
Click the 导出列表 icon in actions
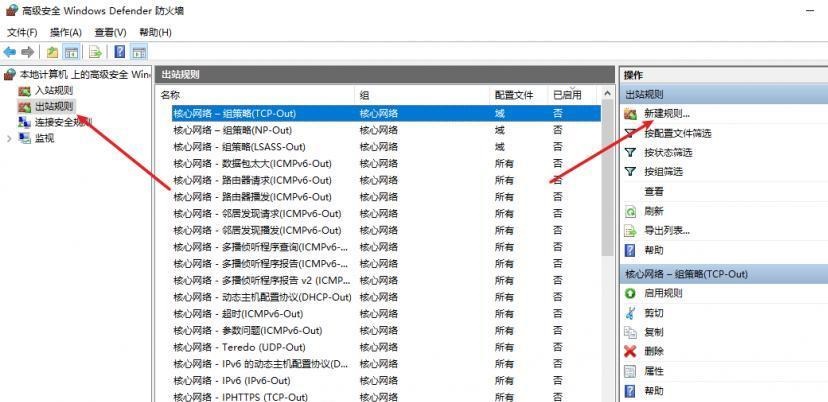[631, 231]
